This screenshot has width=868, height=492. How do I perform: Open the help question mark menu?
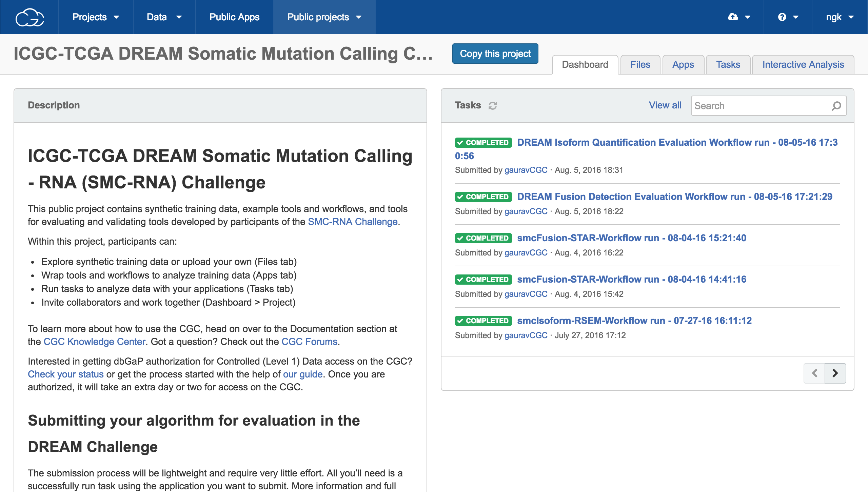[x=788, y=17]
